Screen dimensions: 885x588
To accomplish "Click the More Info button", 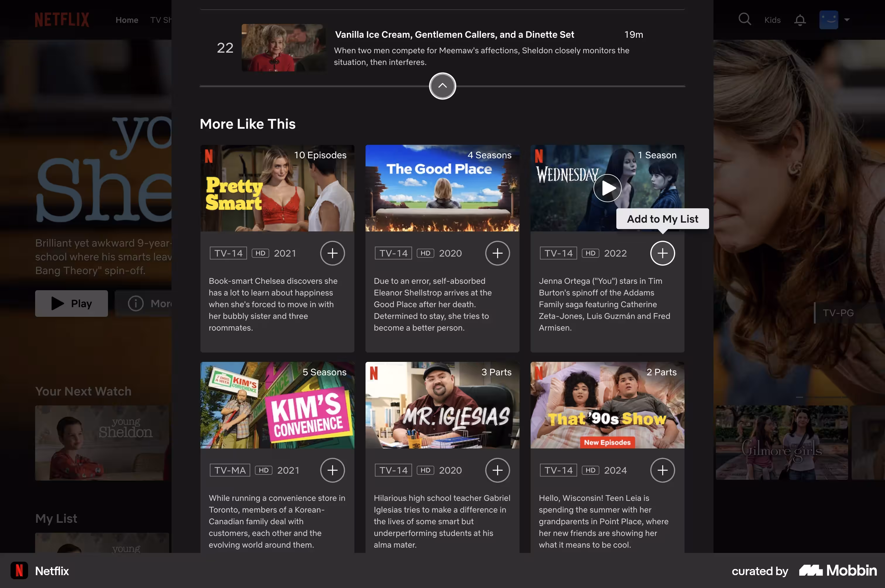I will pyautogui.click(x=144, y=303).
